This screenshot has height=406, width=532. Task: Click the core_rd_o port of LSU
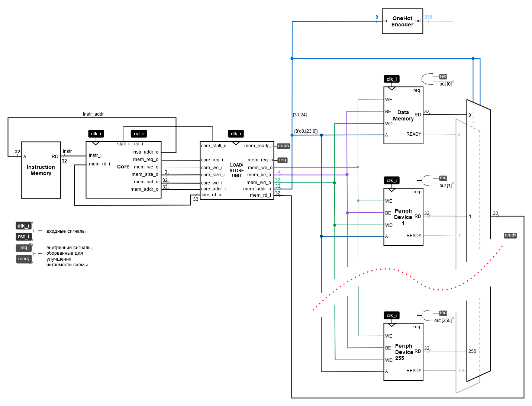coord(211,195)
